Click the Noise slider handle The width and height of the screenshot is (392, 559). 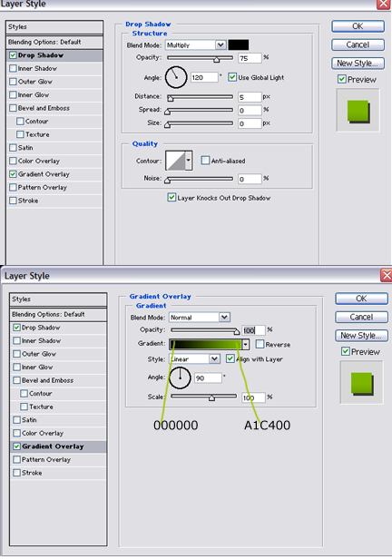[x=167, y=181]
